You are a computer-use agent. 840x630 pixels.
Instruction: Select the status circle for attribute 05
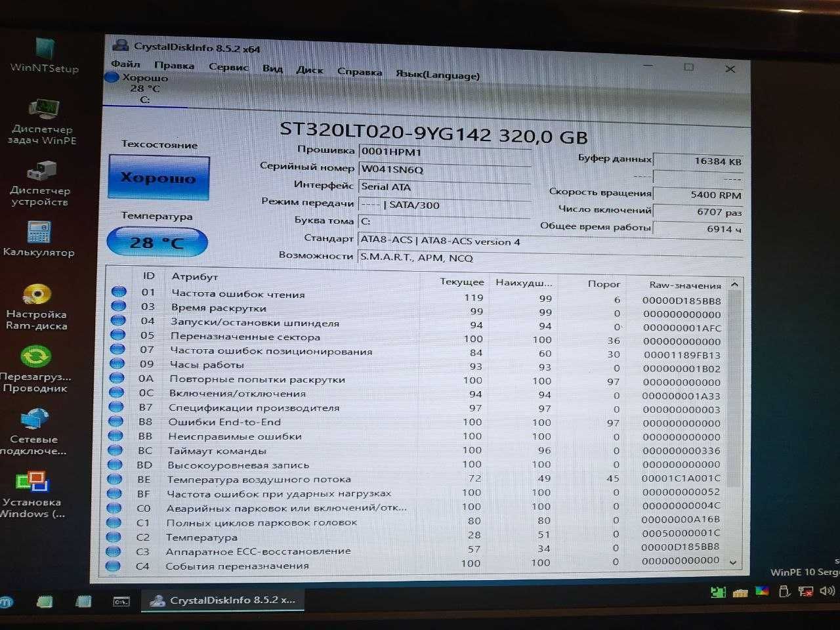pyautogui.click(x=117, y=335)
